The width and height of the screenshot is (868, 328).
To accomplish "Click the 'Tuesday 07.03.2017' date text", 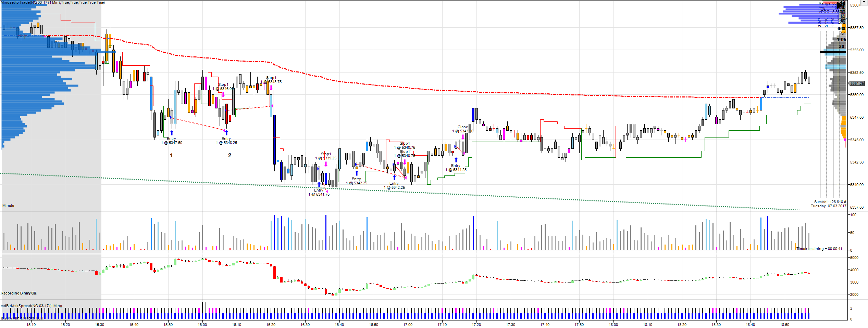I will 828,206.
